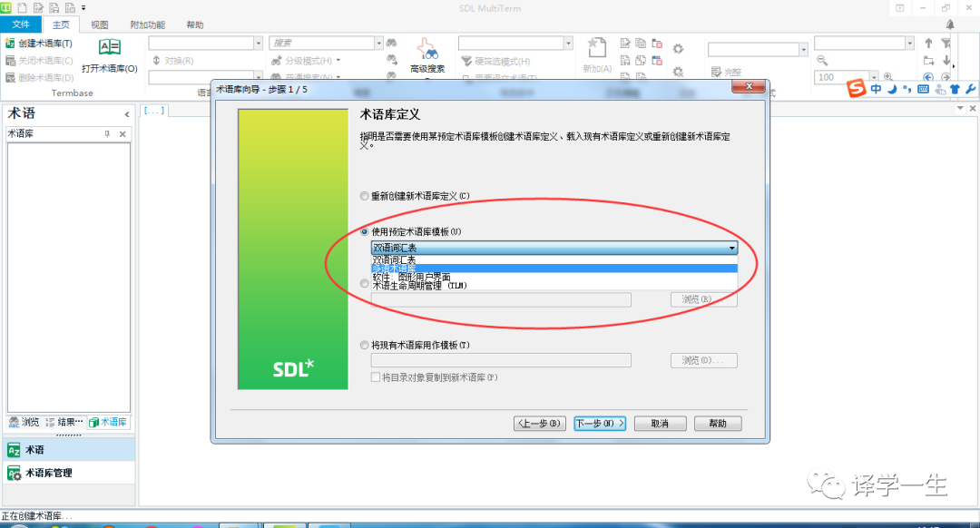Check 将目录对象复制到新术语库 checkbox
Viewport: 980px width, 528px height.
point(376,377)
